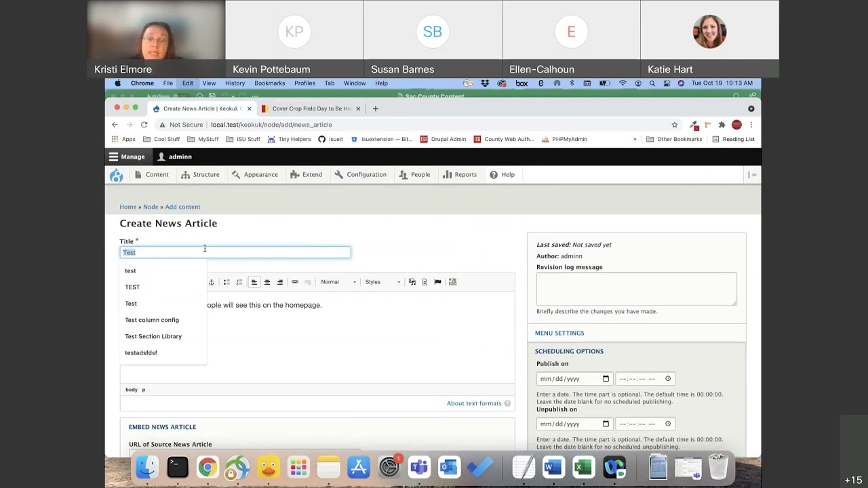
Task: Open Excel from the Dock
Action: click(583, 467)
